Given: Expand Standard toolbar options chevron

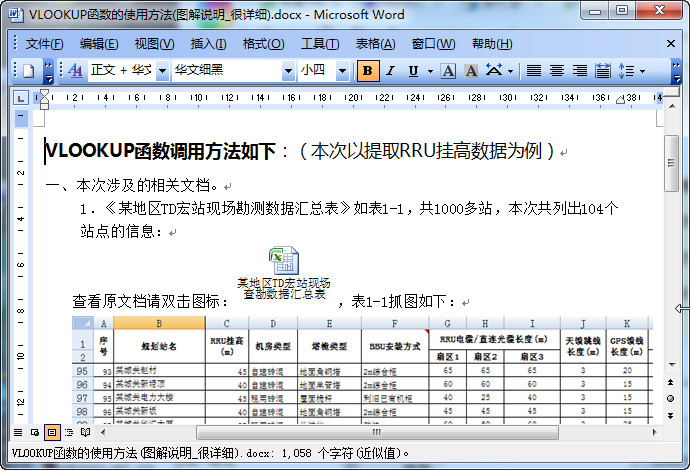Looking at the screenshot, I should [x=48, y=72].
